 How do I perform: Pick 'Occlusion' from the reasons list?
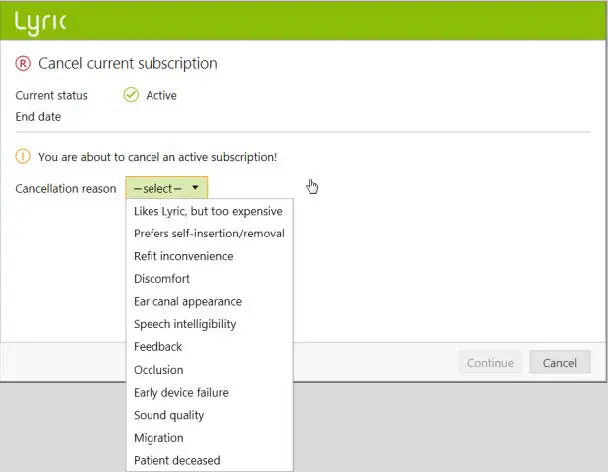pyautogui.click(x=209, y=370)
